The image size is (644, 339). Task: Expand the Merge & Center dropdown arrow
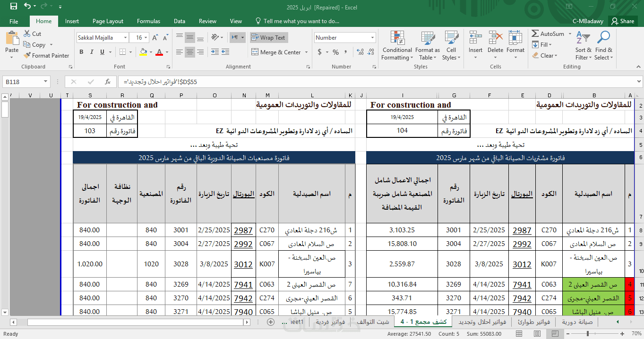(306, 52)
